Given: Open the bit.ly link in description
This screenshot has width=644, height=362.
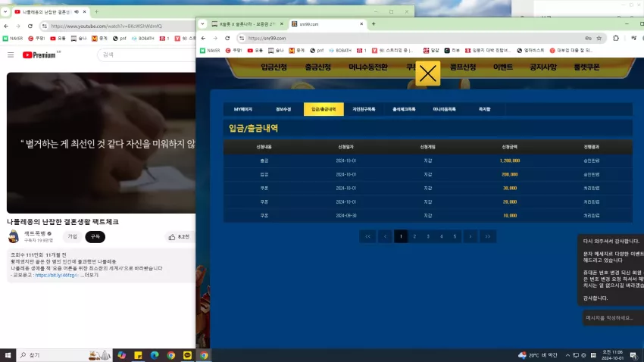Looking at the screenshot, I should point(56,275).
